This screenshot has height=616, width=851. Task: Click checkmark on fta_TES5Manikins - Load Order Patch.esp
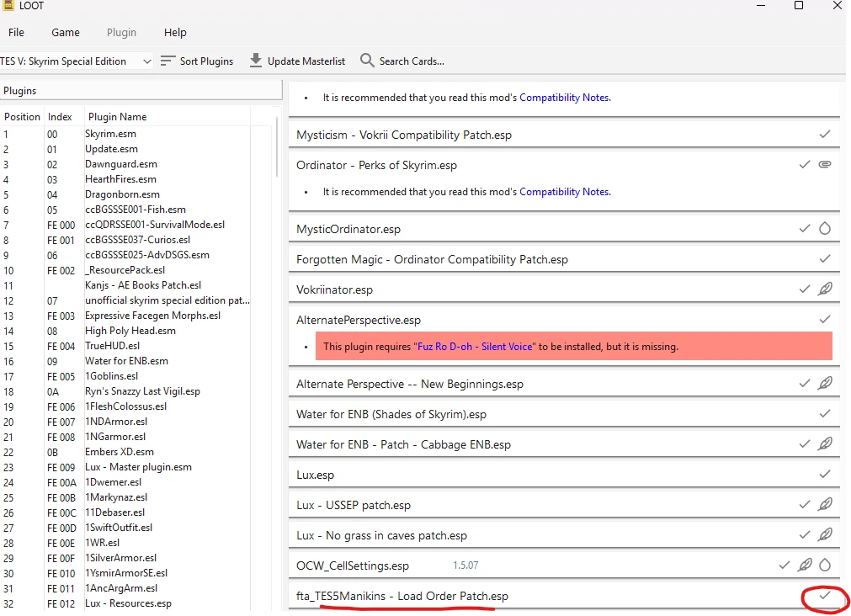[825, 595]
